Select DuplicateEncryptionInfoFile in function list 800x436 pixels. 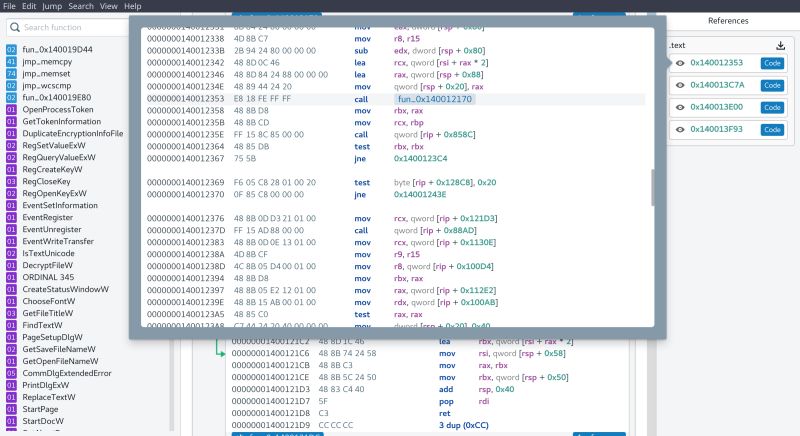tap(72, 134)
